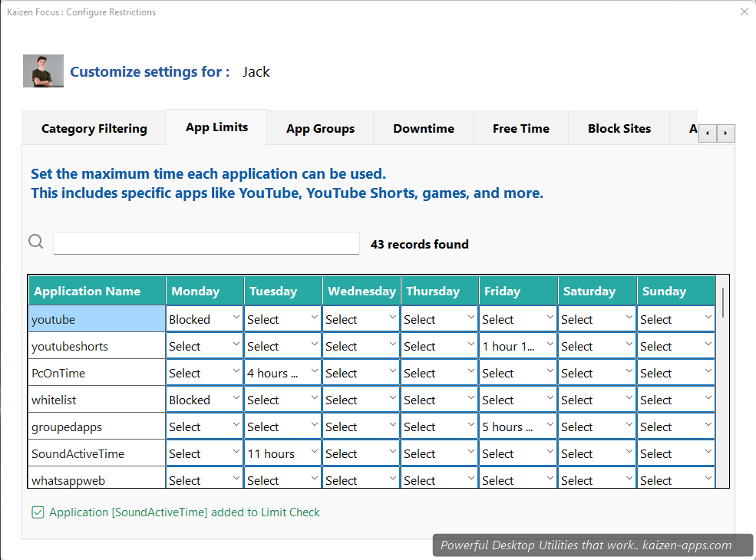Click the right tab-scroll arrow
Viewport: 756px width, 560px height.
[725, 133]
